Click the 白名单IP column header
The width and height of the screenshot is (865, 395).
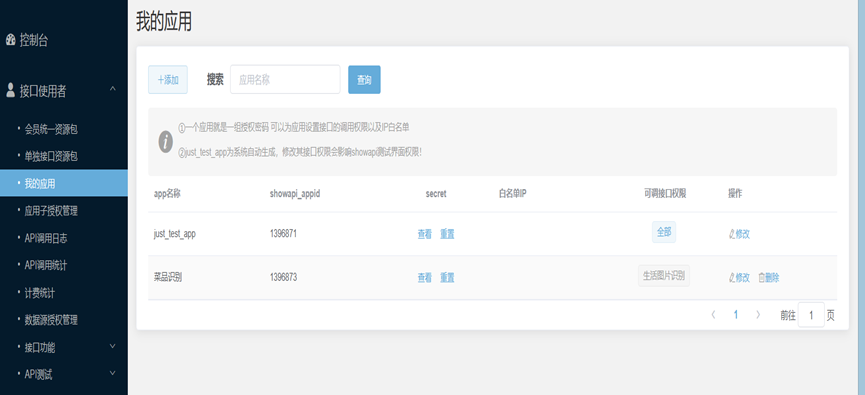512,194
